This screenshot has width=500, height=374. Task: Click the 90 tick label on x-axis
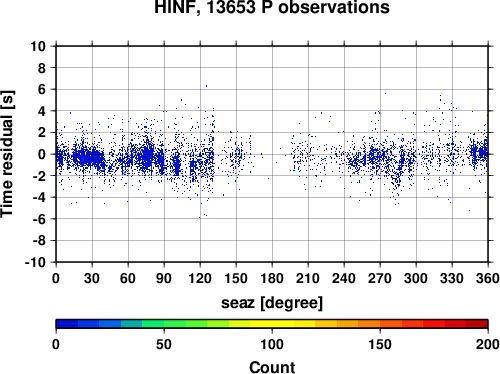coord(164,278)
